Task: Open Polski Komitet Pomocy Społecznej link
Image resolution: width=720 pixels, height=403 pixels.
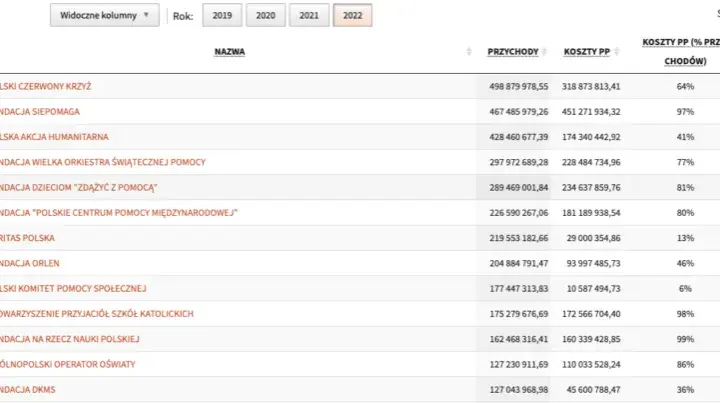Action: click(73, 288)
